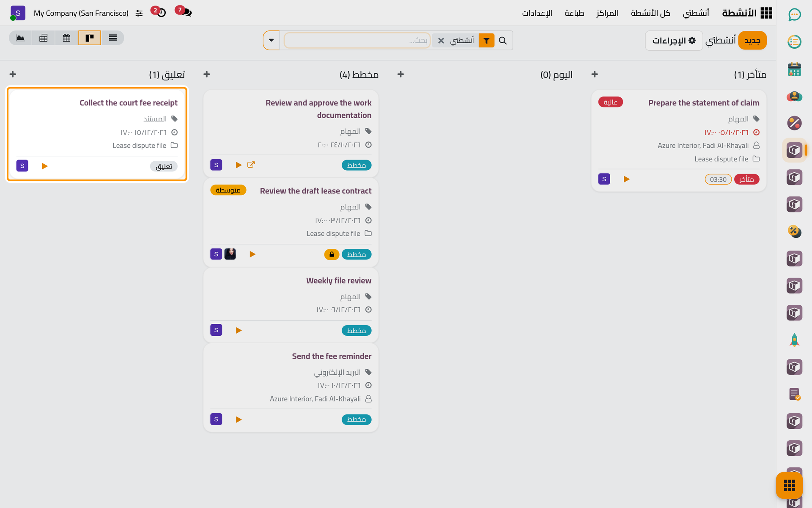Click the search magnifier icon
Screen dimensions: 812x508
click(x=503, y=41)
